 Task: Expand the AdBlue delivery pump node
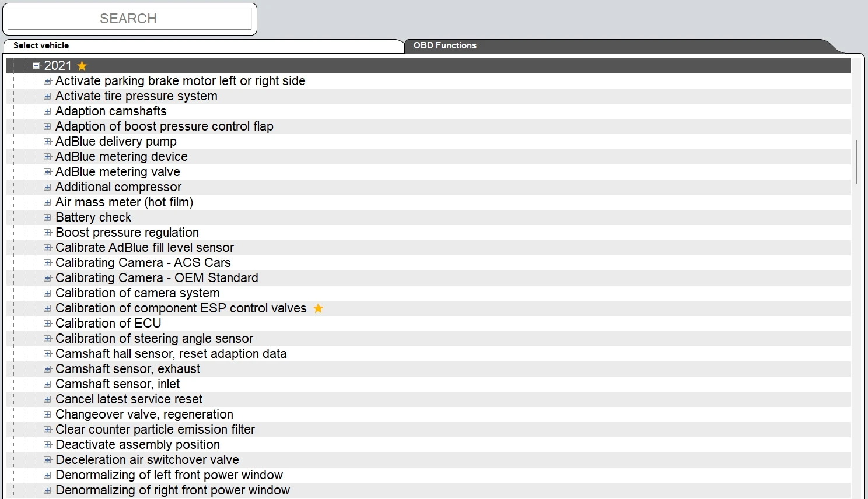coord(47,142)
